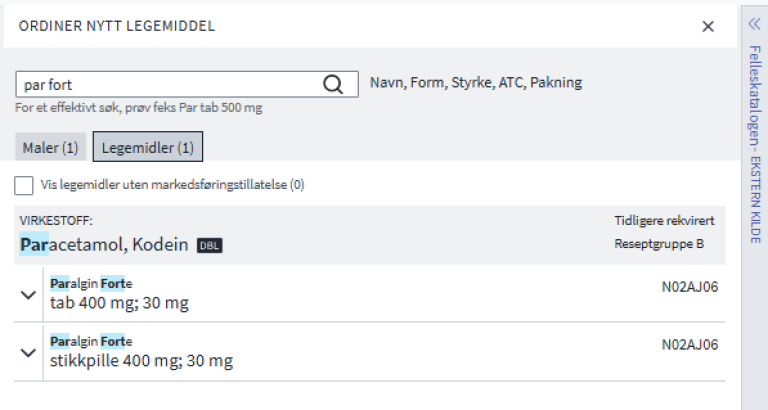This screenshot has width=768, height=410.
Task: Click the Navn, Form, Styrke, ATC, Pakning hint
Action: (476, 83)
